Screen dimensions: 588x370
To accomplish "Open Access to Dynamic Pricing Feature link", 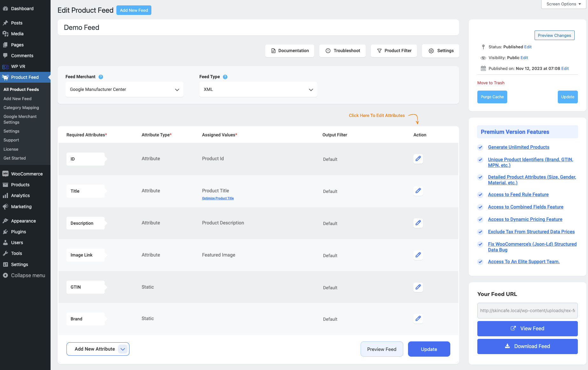I will [x=525, y=219].
